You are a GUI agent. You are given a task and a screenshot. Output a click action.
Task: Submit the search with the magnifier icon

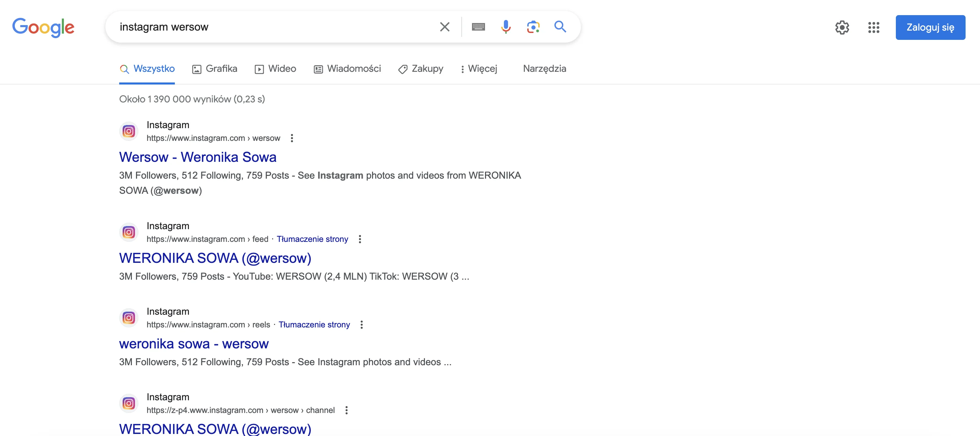click(x=560, y=27)
